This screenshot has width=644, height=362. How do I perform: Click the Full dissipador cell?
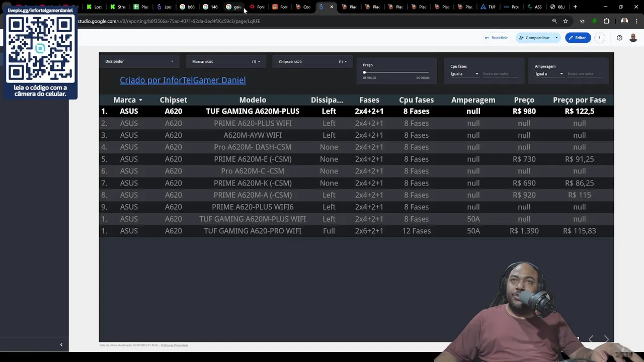(329, 231)
